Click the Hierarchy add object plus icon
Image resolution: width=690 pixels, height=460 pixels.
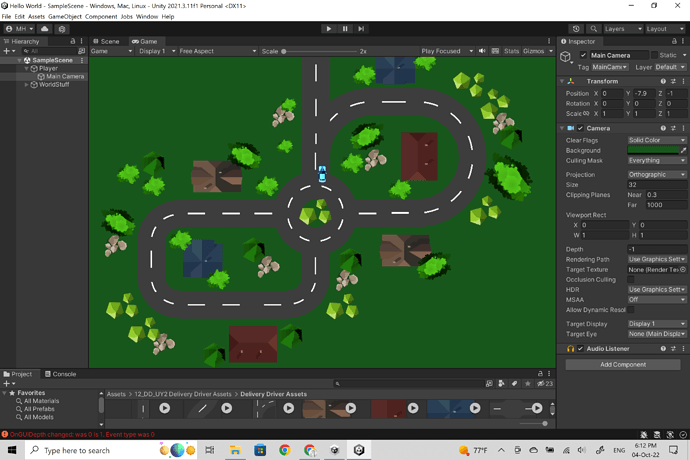[x=9, y=51]
